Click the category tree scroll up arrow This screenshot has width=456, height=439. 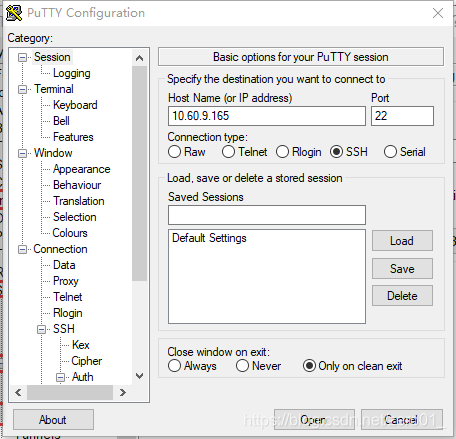click(140, 58)
